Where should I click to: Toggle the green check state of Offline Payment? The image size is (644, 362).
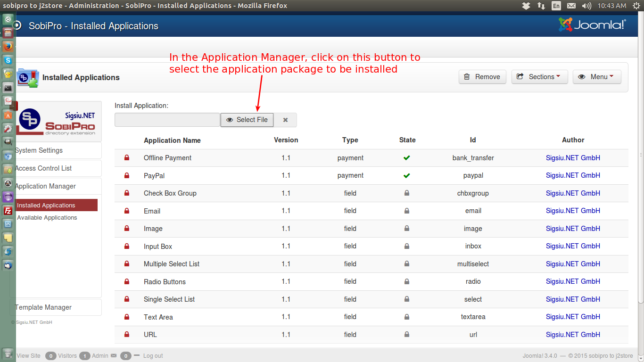(407, 158)
